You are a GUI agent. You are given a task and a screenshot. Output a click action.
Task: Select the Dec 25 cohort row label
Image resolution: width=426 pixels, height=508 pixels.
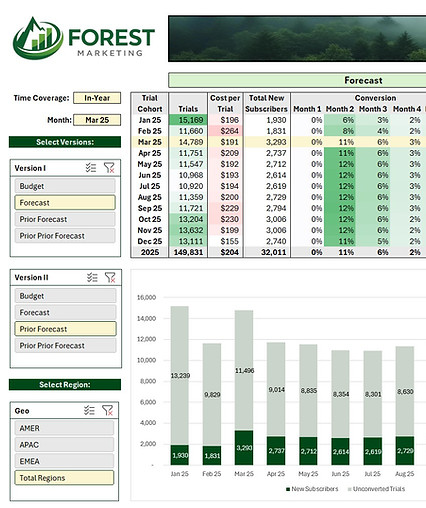[150, 241]
